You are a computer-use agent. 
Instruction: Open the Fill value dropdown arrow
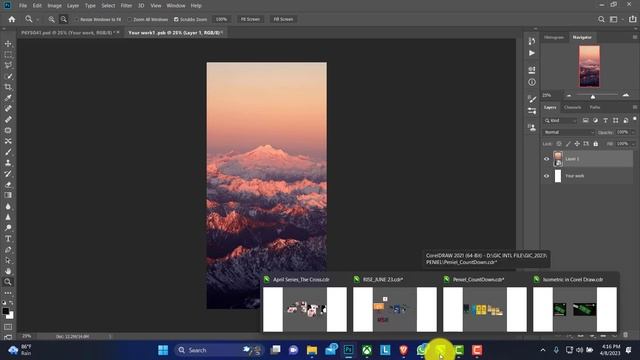(x=633, y=144)
